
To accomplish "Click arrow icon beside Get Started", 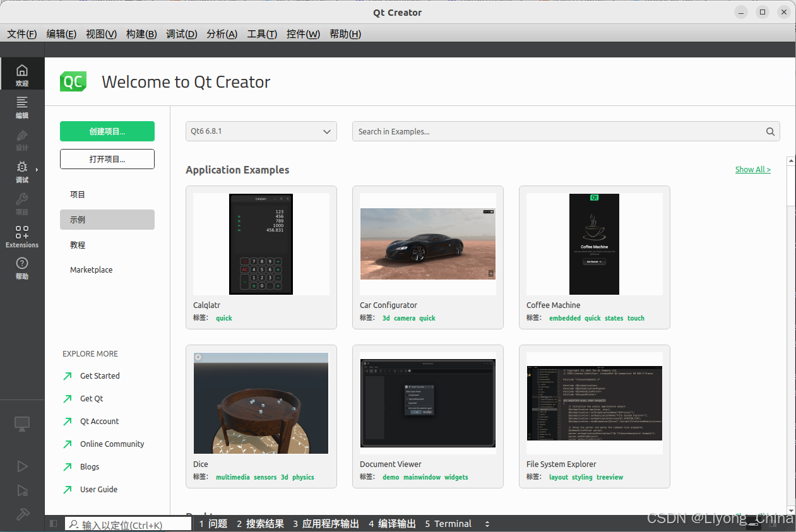I will click(68, 376).
